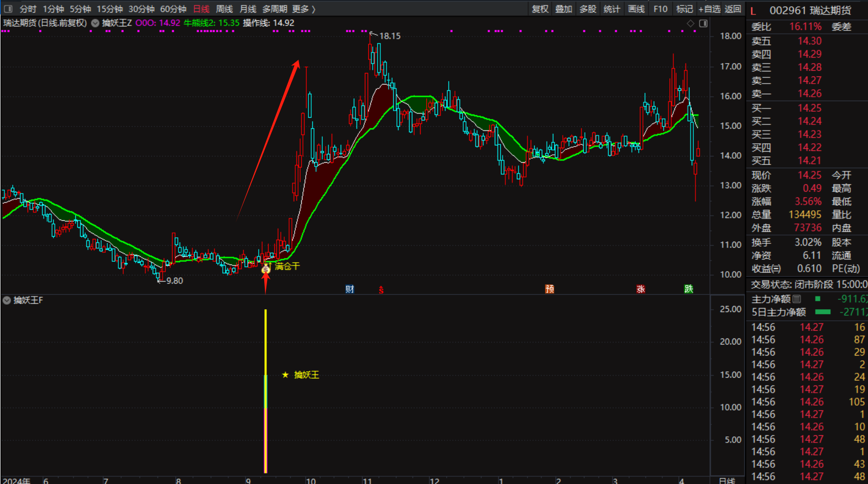Click the red L icon beside stock code
Viewport: 868px width, 484px height.
point(753,11)
